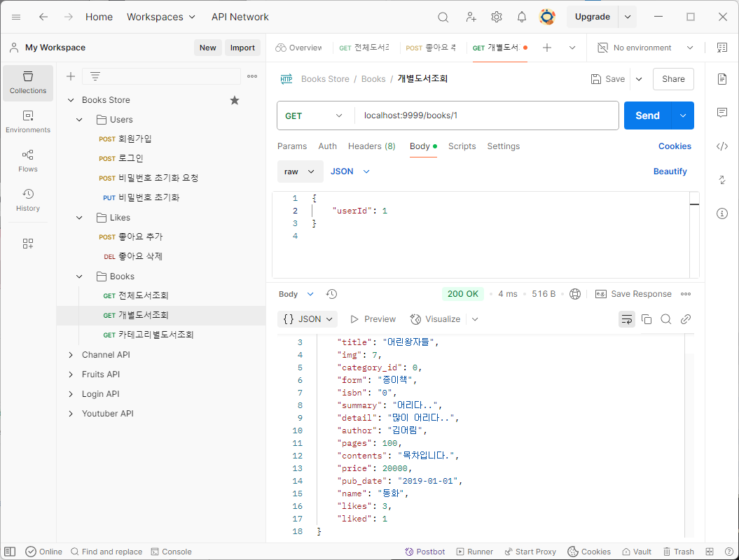739x560 pixels.
Task: Switch to the Auth tab
Action: pos(327,146)
